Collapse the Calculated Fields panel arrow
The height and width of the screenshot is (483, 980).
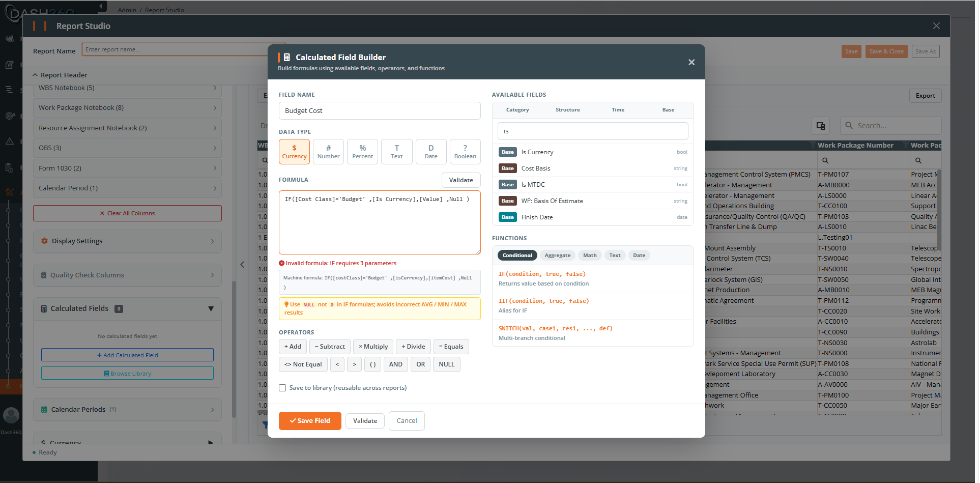click(211, 309)
